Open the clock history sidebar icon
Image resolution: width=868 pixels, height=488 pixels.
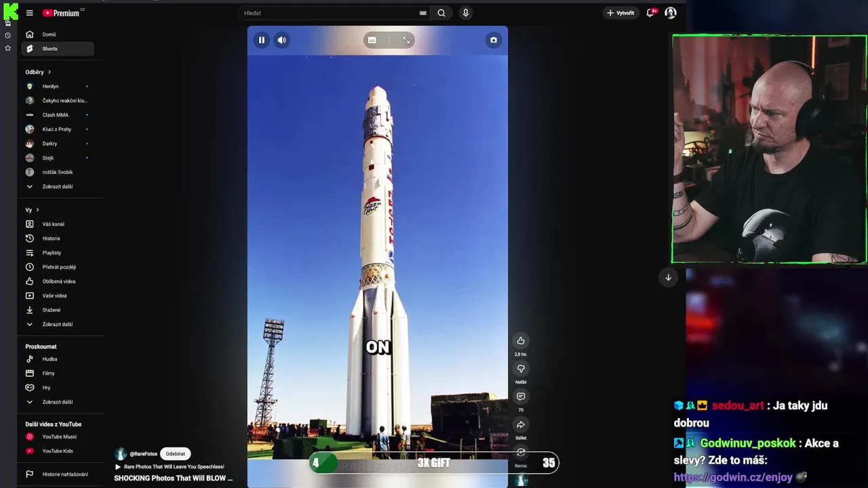pyautogui.click(x=7, y=35)
